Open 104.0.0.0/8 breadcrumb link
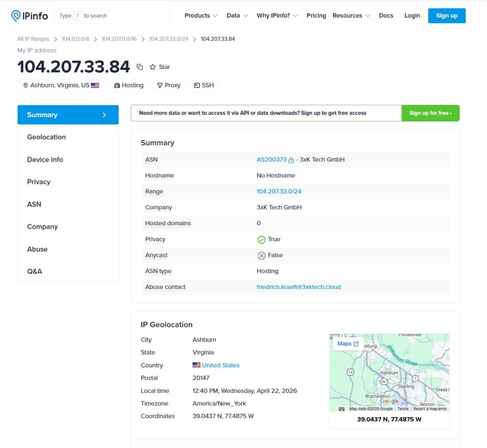 point(75,39)
